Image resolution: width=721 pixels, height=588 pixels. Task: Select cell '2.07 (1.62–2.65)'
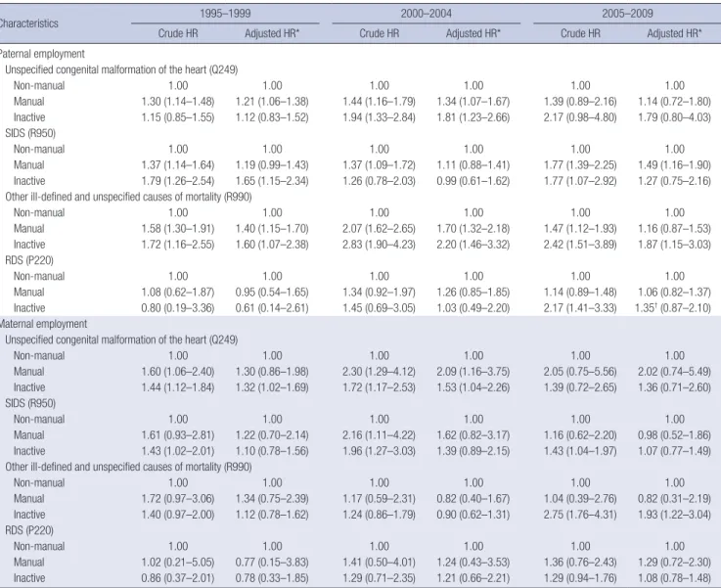pyautogui.click(x=379, y=229)
